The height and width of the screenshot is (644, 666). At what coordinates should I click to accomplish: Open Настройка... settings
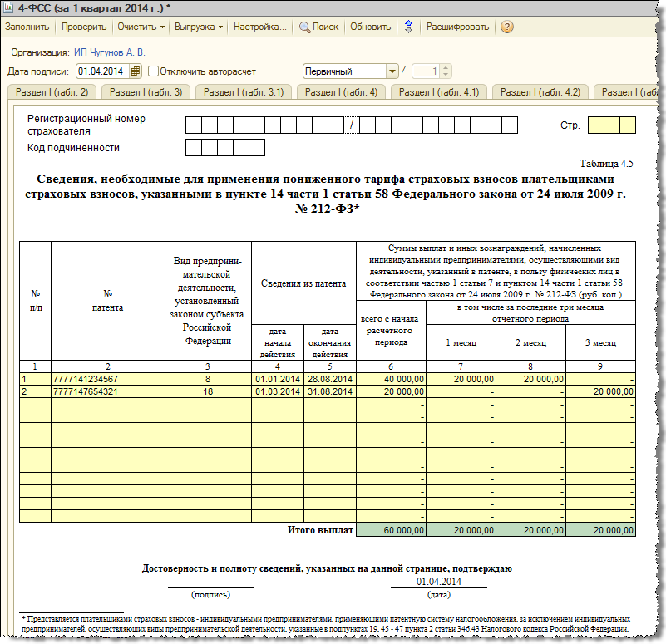[x=259, y=27]
